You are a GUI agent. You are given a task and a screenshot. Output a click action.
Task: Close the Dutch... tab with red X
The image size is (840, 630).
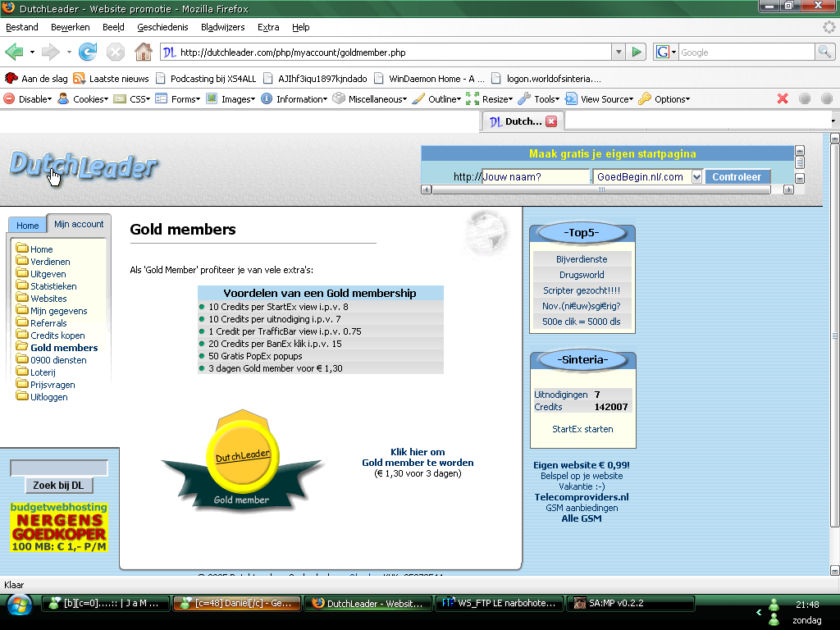pyautogui.click(x=551, y=121)
